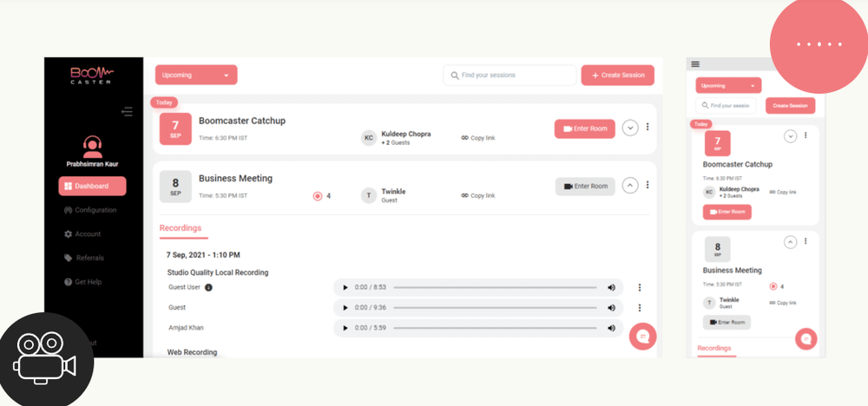
Task: Click Create Session in the mobile view
Action: click(x=790, y=106)
